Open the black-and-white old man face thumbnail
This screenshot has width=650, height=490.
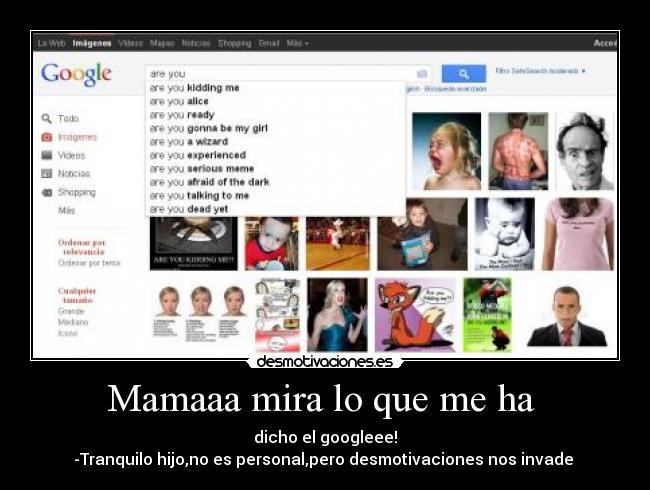point(585,151)
